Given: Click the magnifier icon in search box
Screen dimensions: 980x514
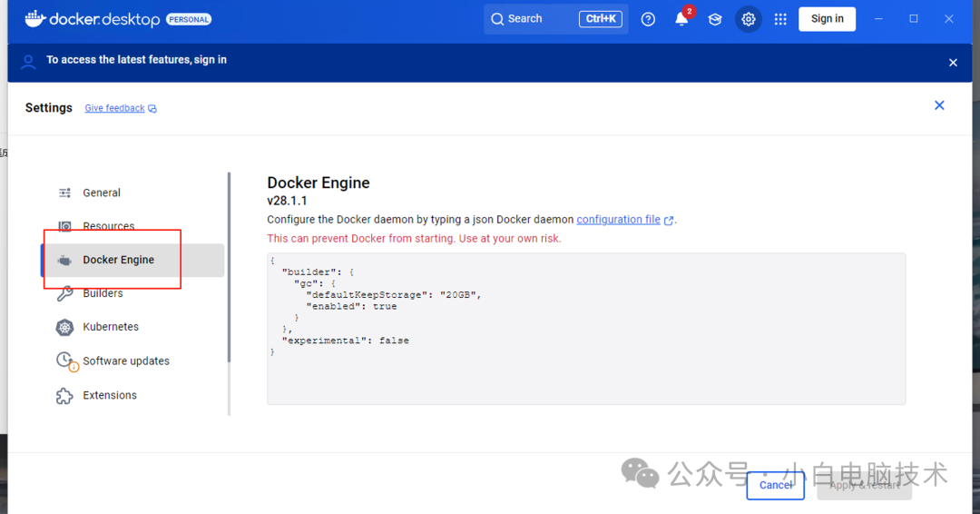Looking at the screenshot, I should coord(497,19).
